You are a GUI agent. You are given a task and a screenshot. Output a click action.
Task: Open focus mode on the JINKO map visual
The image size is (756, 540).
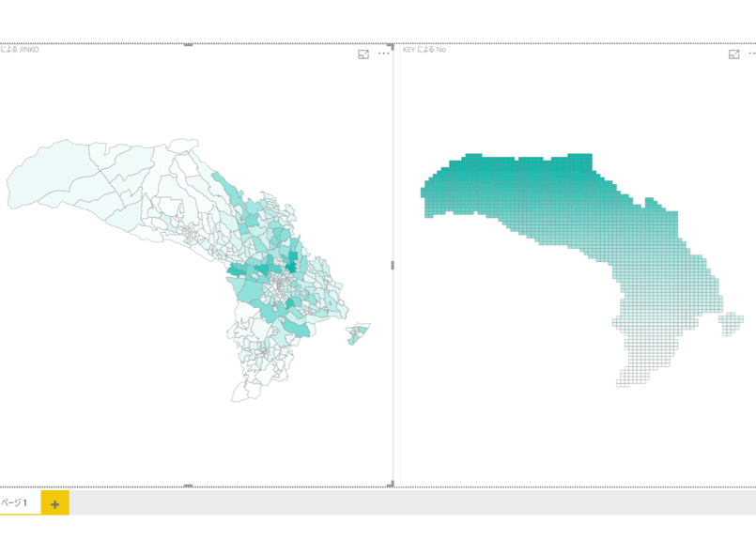point(363,54)
